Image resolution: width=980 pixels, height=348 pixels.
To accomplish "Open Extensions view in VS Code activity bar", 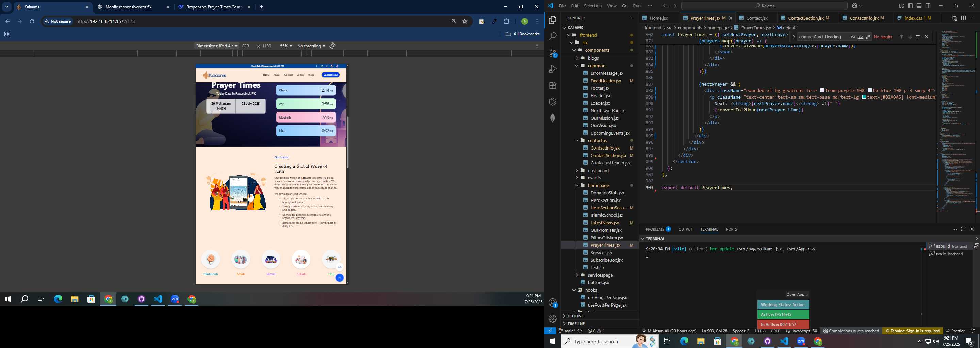I will coord(552,86).
